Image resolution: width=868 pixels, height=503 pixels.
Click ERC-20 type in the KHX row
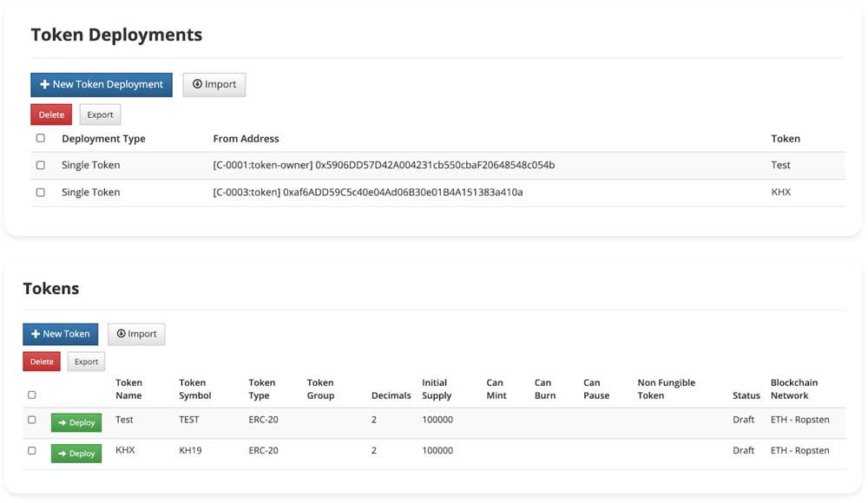tap(263, 450)
